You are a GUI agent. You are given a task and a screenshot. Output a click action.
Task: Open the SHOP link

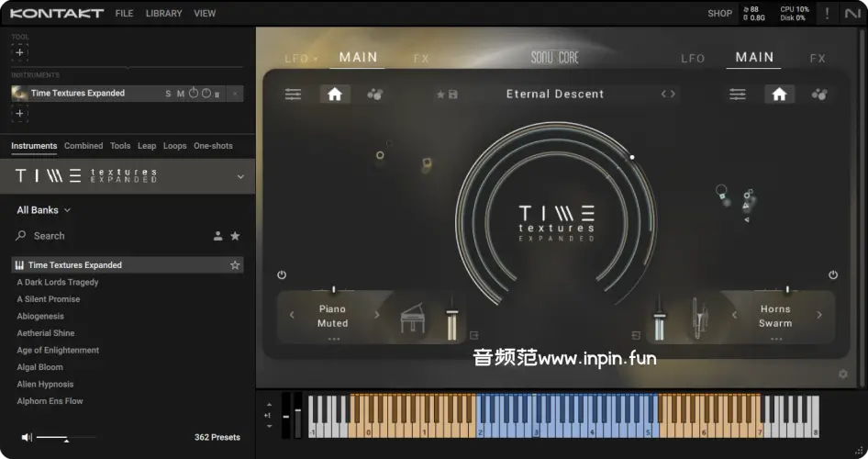tap(719, 14)
